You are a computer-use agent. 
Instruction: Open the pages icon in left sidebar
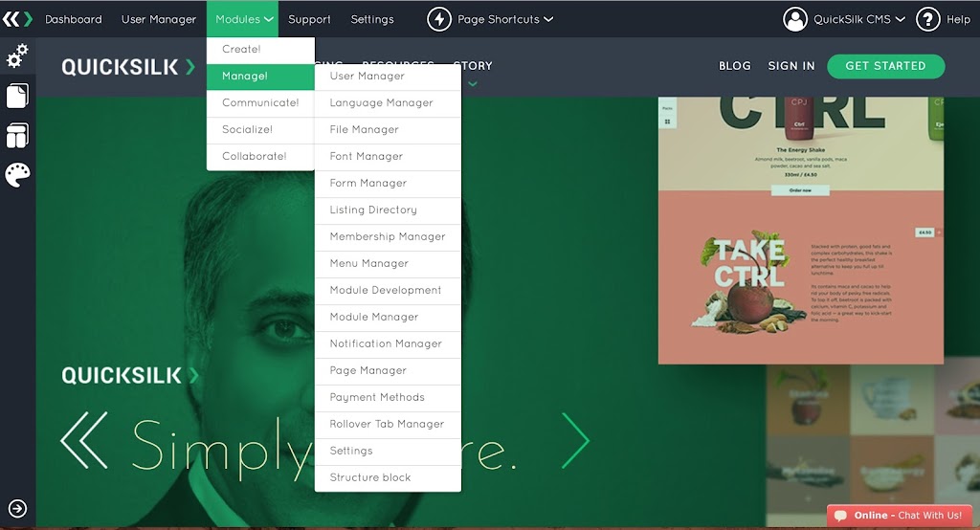pyautogui.click(x=17, y=96)
